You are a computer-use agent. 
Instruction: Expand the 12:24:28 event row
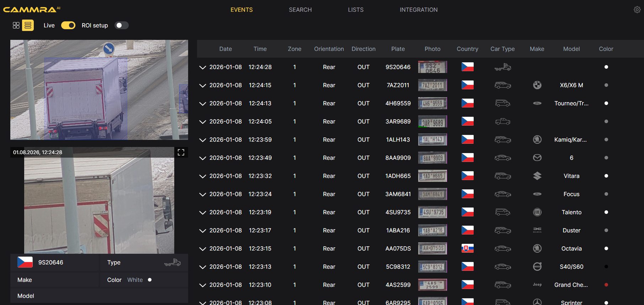point(203,67)
